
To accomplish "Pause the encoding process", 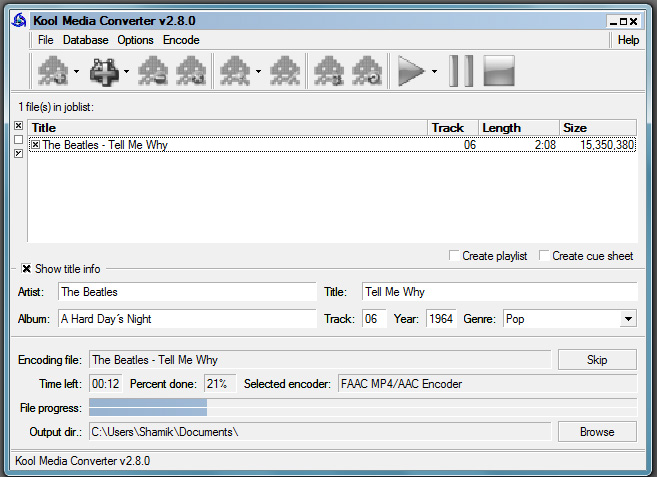I will tap(461, 71).
